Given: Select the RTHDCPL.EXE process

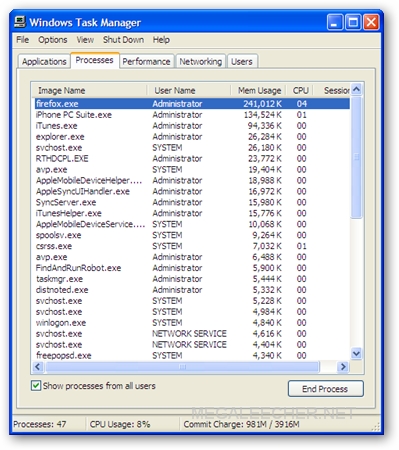Looking at the screenshot, I should point(192,158).
